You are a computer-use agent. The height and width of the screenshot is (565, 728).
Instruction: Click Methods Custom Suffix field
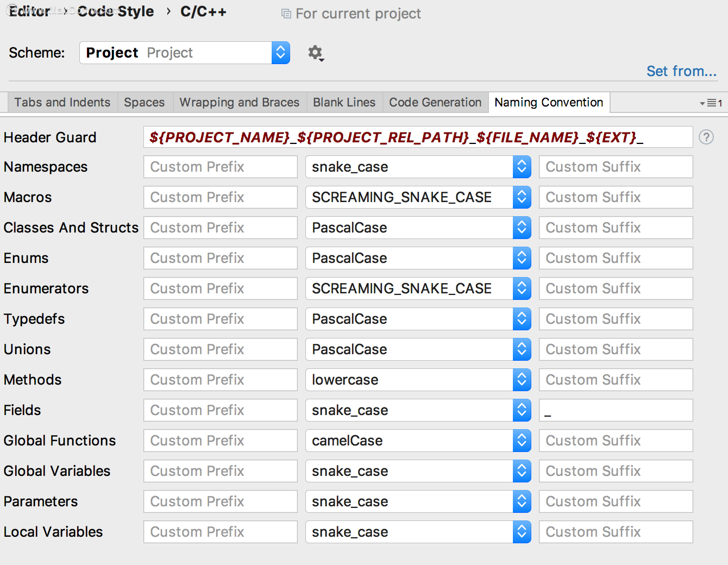[x=616, y=380]
